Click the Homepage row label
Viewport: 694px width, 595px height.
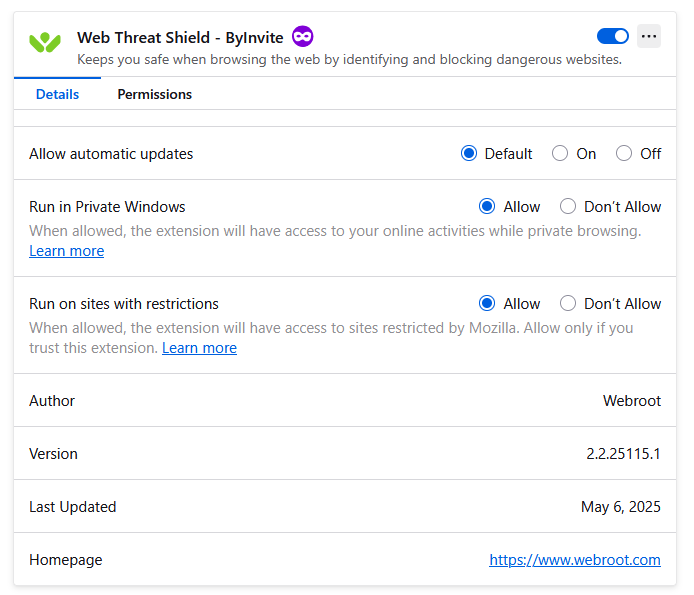(x=66, y=560)
